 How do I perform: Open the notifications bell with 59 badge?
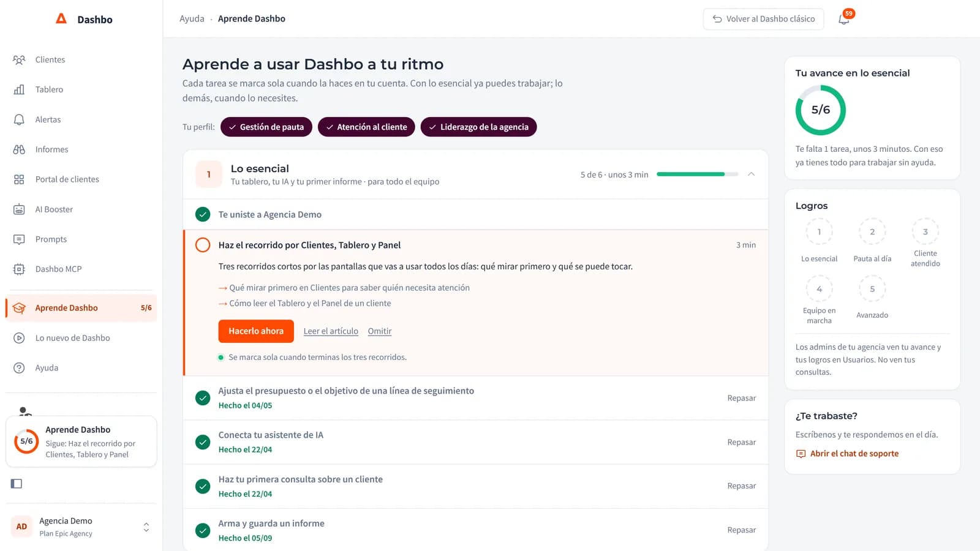click(845, 18)
